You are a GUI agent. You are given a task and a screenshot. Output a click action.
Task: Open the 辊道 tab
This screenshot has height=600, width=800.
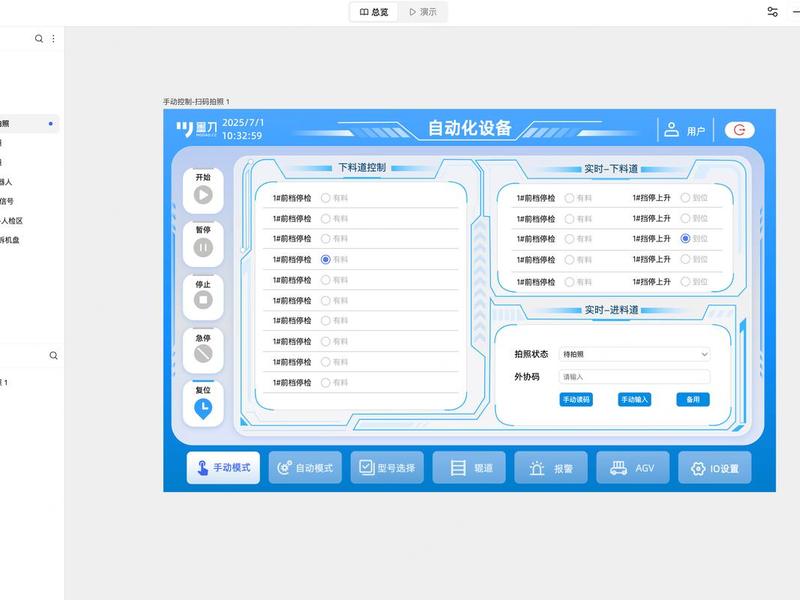(469, 467)
